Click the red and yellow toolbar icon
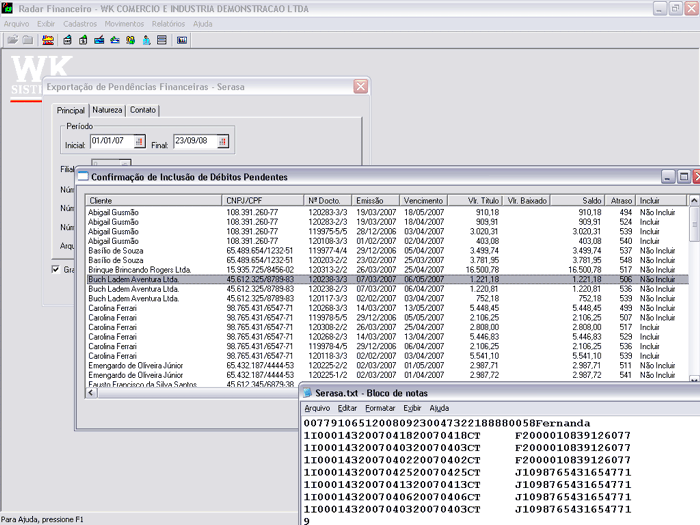700x525 pixels. pos(48,40)
